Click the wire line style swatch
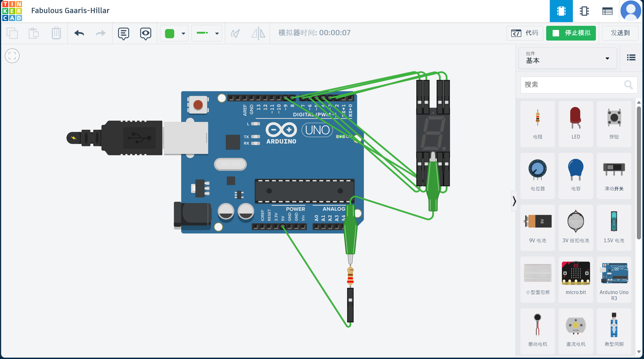The width and height of the screenshot is (644, 359). [x=202, y=33]
